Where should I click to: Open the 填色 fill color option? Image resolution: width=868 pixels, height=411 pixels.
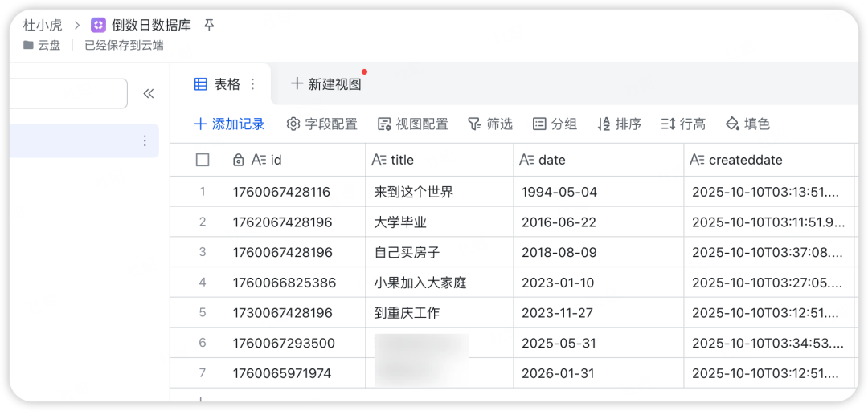coord(748,124)
